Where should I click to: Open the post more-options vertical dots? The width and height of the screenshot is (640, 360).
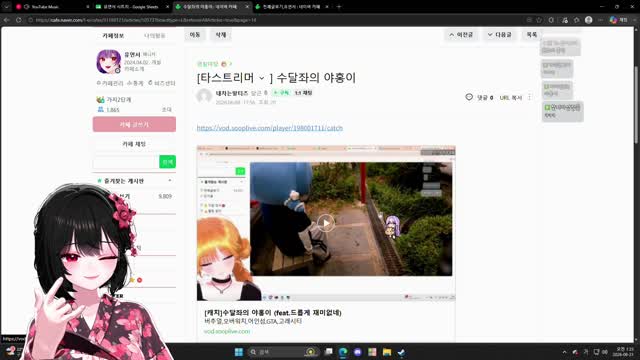pos(529,97)
